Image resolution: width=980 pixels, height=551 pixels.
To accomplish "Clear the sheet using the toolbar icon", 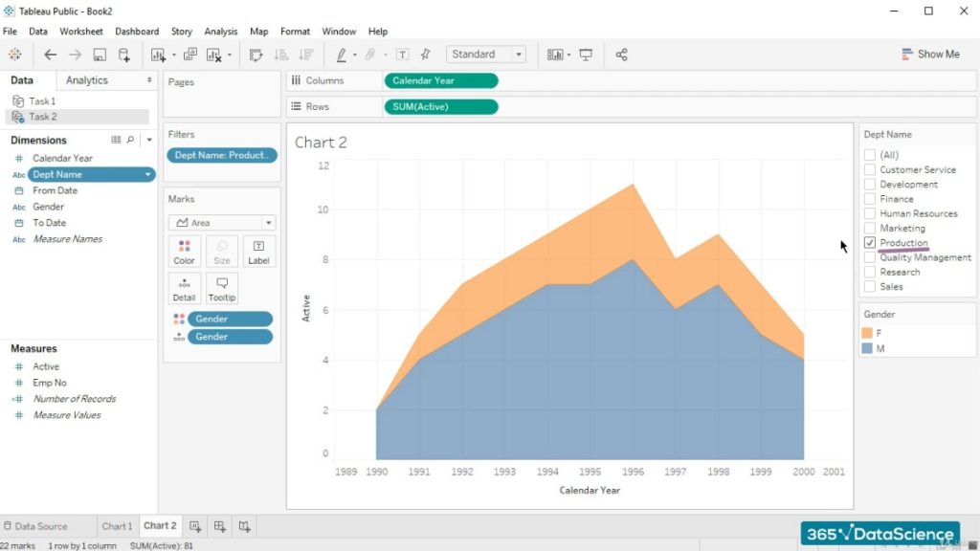I will click(213, 55).
